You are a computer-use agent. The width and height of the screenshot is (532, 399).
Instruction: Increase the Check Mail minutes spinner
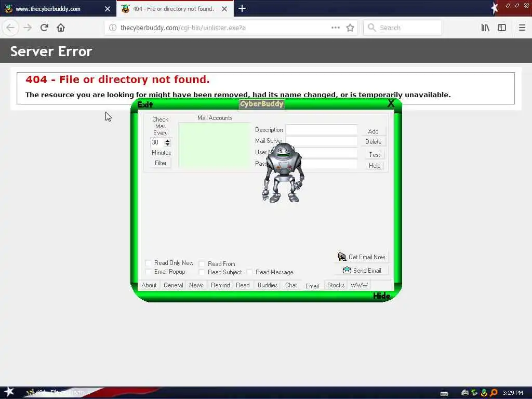click(x=168, y=140)
